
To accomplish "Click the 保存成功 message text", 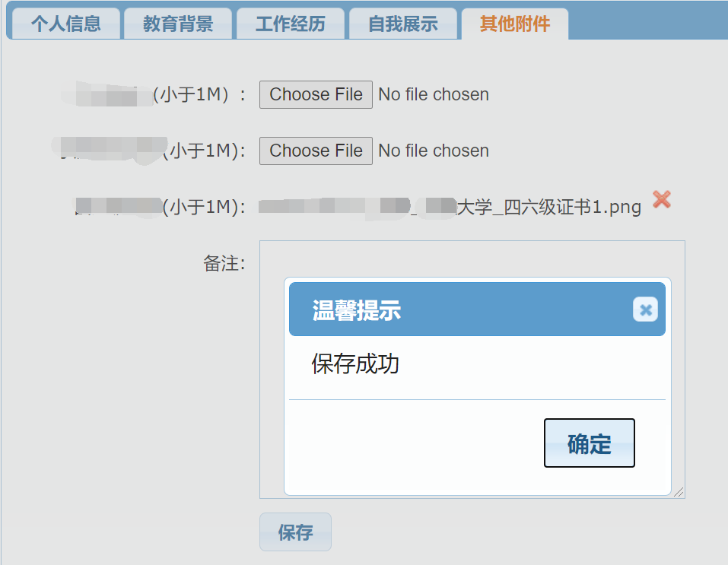I will click(x=355, y=363).
